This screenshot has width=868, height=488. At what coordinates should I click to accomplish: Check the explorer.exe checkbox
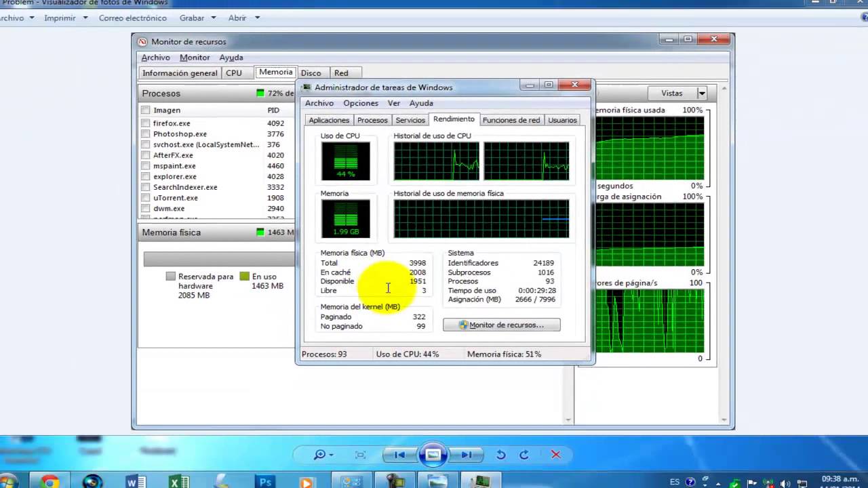(146, 176)
